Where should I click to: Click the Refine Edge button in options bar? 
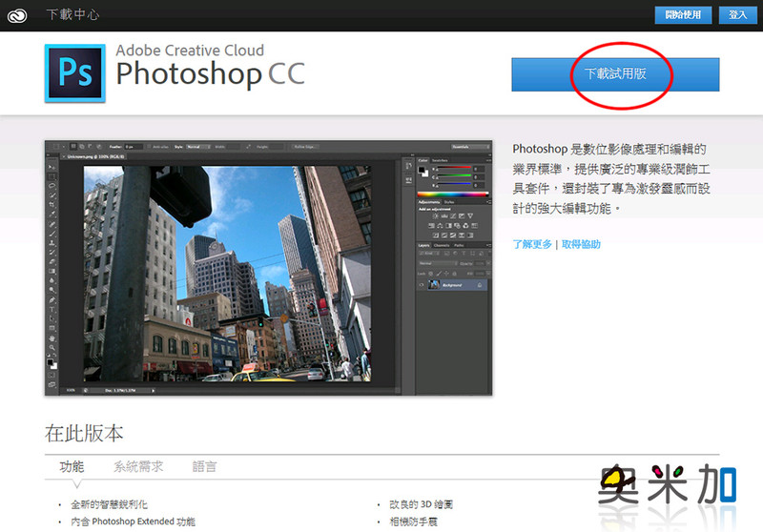tap(305, 147)
